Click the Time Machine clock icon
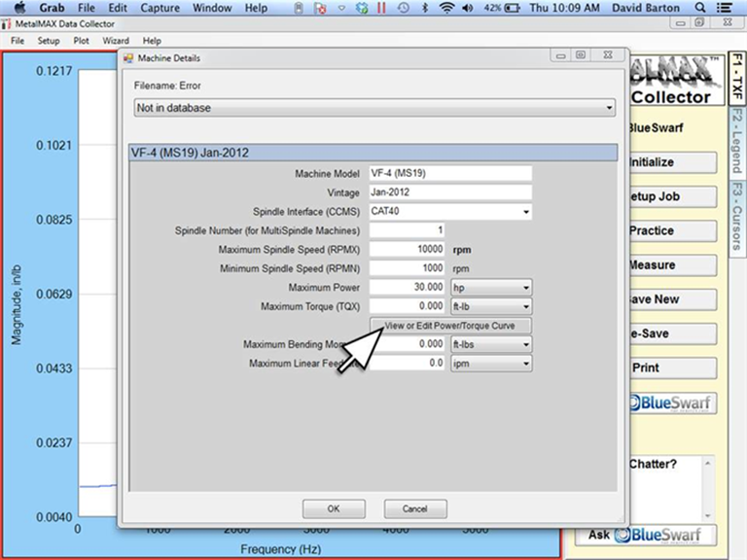 403,8
